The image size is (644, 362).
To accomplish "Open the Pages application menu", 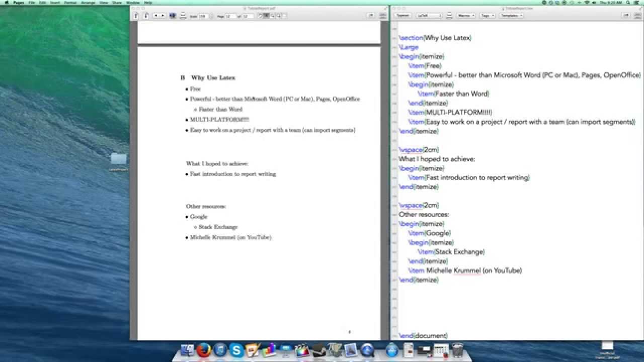I will (x=19, y=3).
